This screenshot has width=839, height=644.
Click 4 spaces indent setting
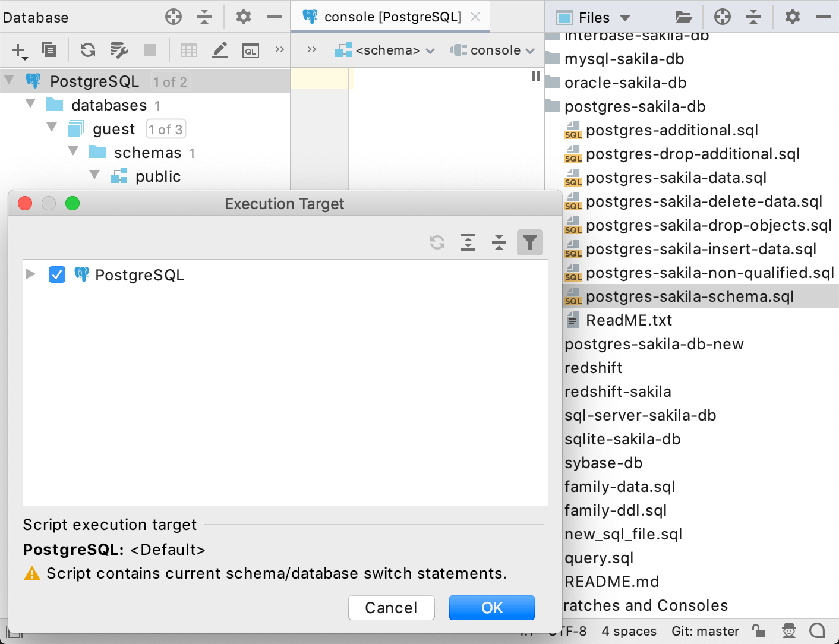pyautogui.click(x=629, y=631)
